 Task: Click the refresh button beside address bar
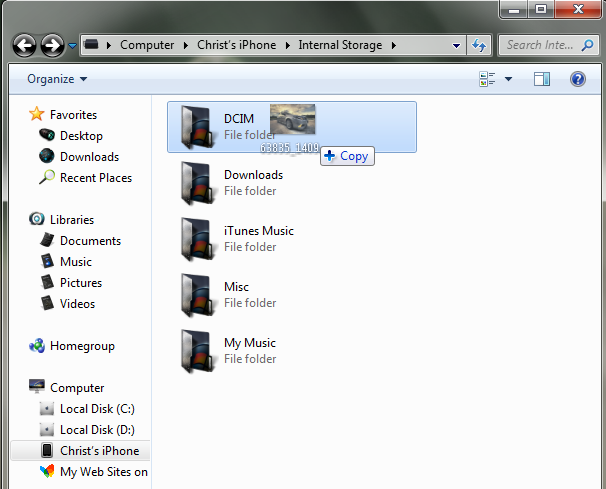pyautogui.click(x=479, y=45)
